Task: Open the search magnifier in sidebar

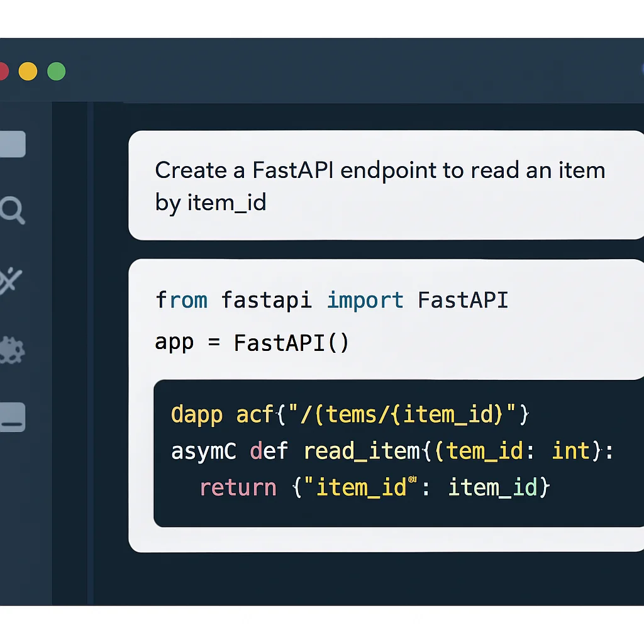Action: point(13,210)
